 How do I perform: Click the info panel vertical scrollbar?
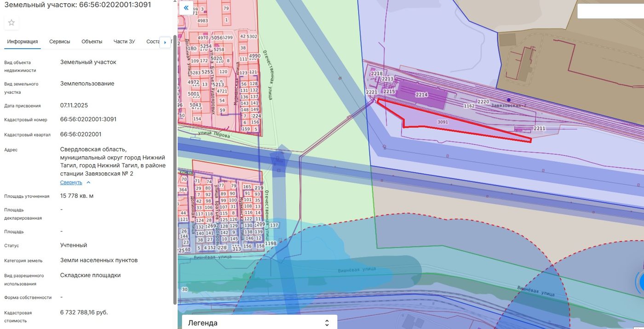point(174,170)
